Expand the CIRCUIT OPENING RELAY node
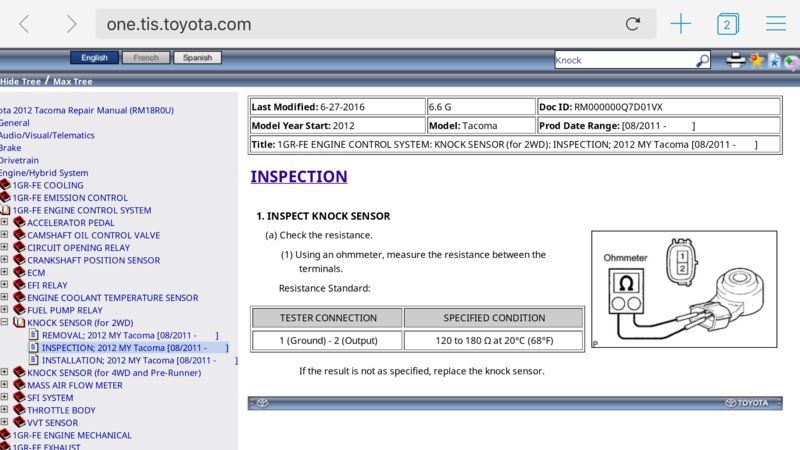Screen dimensions: 800x450 [x=4, y=247]
